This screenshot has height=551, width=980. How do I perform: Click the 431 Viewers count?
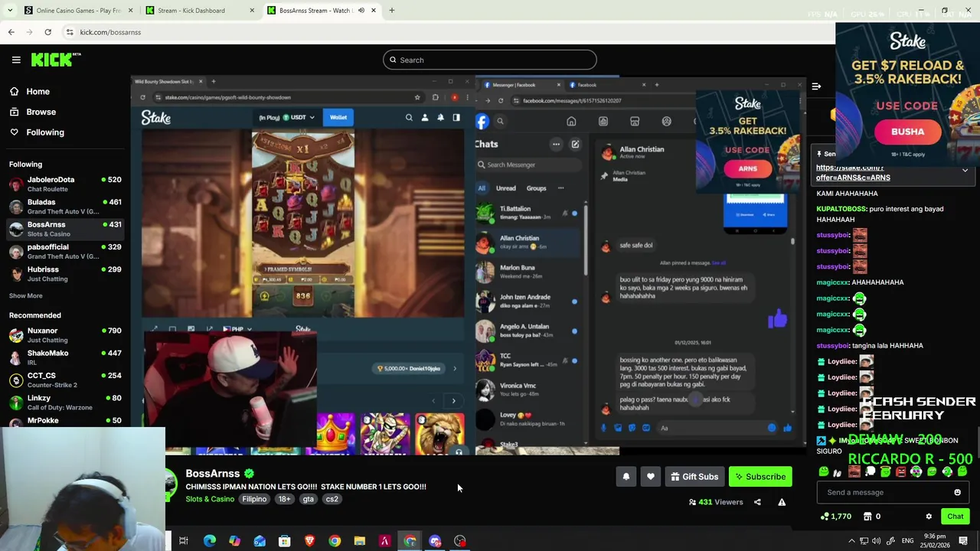tap(715, 502)
